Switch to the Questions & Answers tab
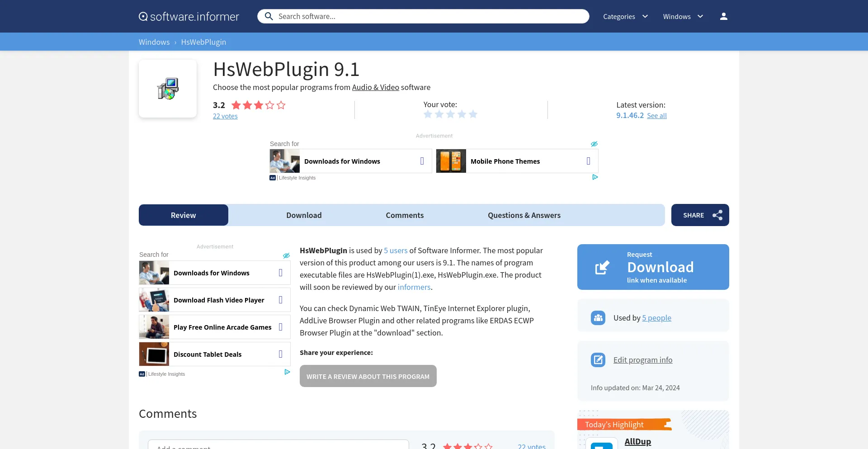 [x=524, y=215]
